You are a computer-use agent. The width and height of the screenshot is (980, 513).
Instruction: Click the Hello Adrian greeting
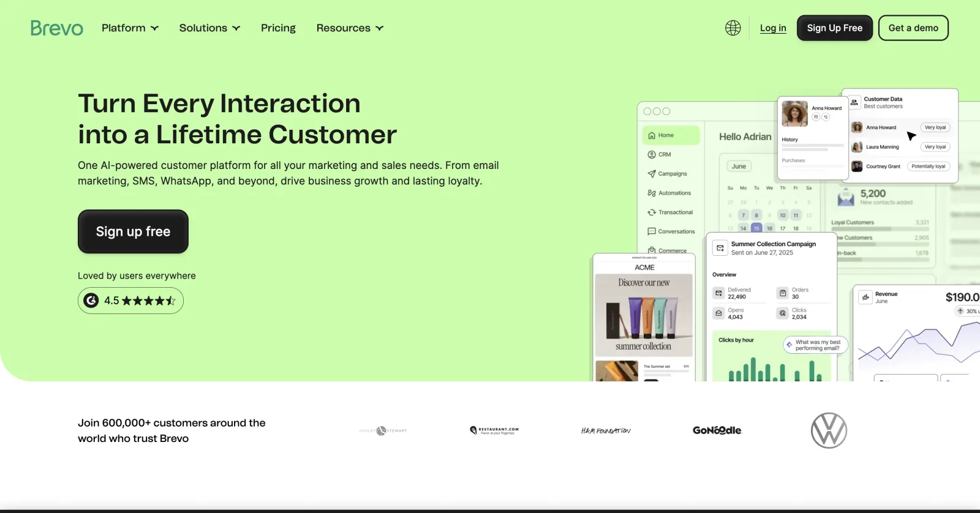(x=745, y=137)
